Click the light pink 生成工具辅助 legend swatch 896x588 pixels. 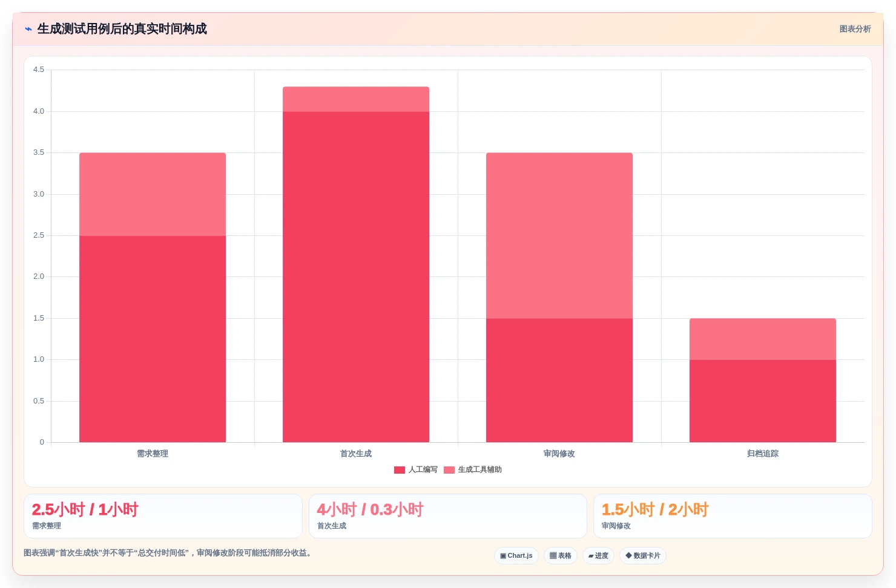coord(449,470)
